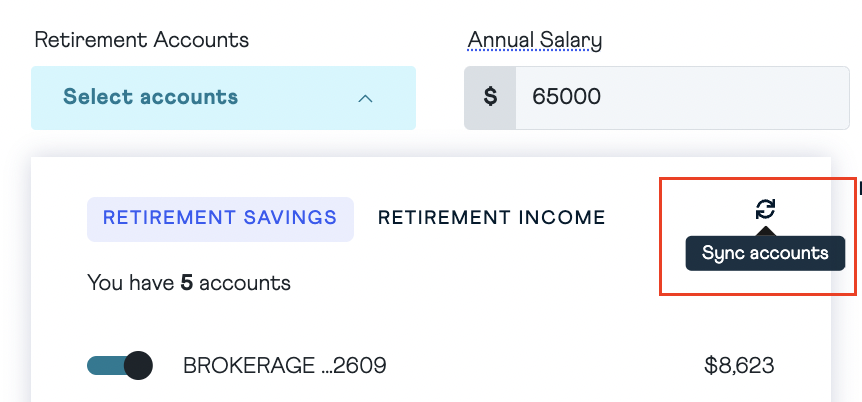Click the Sync accounts tooltip
The height and width of the screenshot is (402, 862).
pos(765,253)
